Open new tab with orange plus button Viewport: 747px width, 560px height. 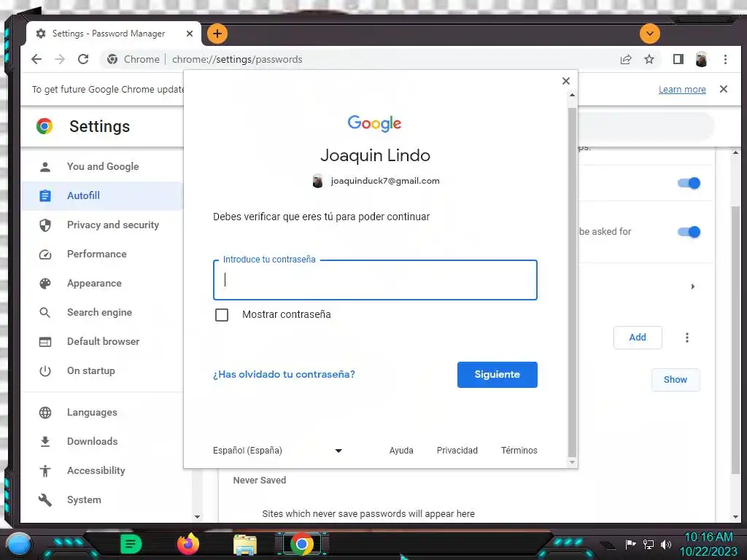pyautogui.click(x=217, y=34)
